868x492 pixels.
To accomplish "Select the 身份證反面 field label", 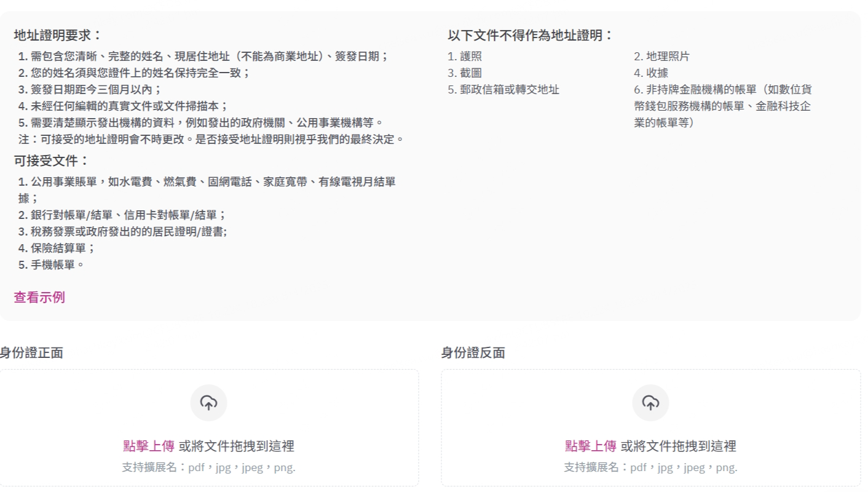I will click(473, 353).
